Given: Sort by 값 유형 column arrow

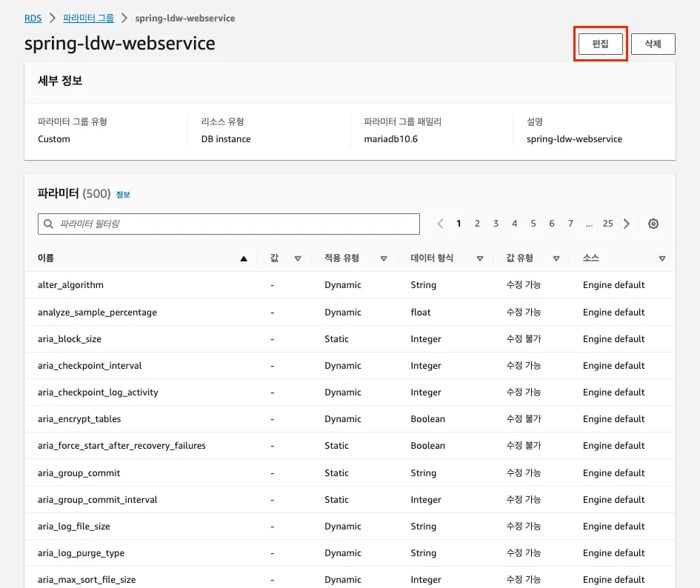Looking at the screenshot, I should [x=556, y=258].
